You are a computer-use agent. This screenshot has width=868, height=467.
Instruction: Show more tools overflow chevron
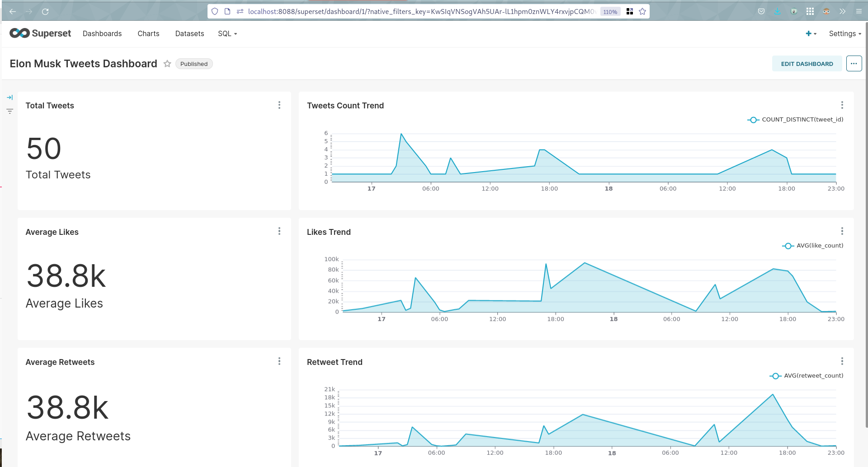843,11
